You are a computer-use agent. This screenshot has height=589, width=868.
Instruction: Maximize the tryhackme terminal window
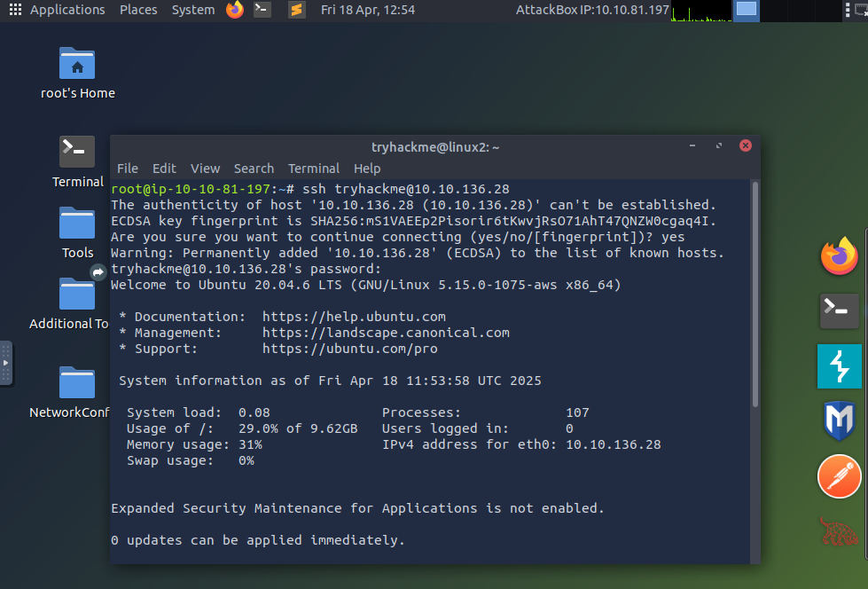719,145
